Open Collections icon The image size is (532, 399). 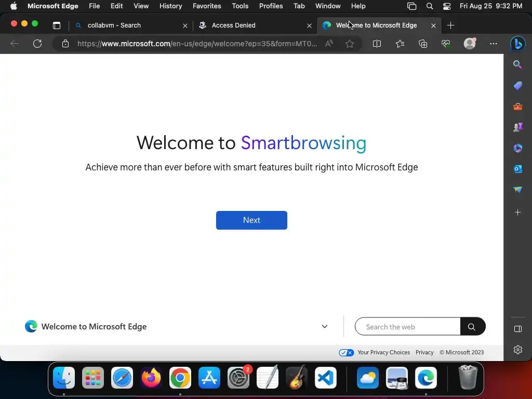coord(423,44)
